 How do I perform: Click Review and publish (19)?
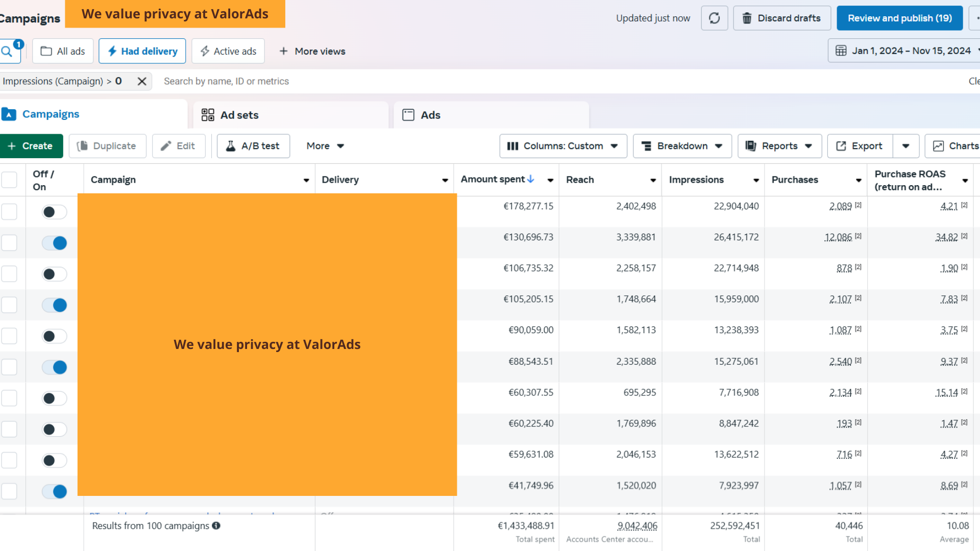coord(900,18)
